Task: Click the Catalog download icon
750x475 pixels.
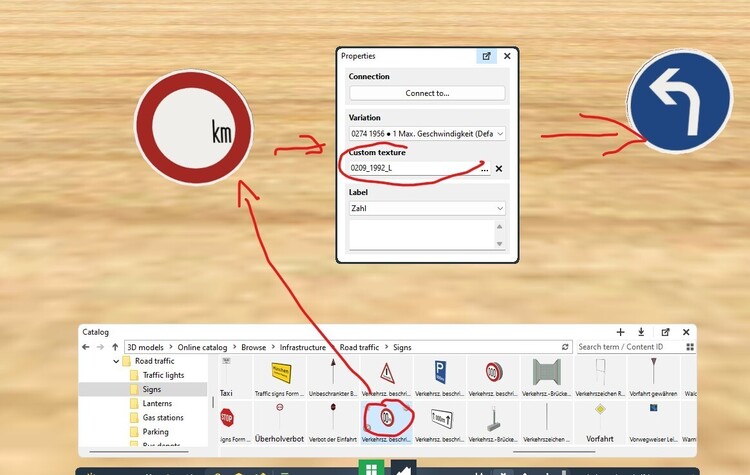Action: (x=641, y=332)
